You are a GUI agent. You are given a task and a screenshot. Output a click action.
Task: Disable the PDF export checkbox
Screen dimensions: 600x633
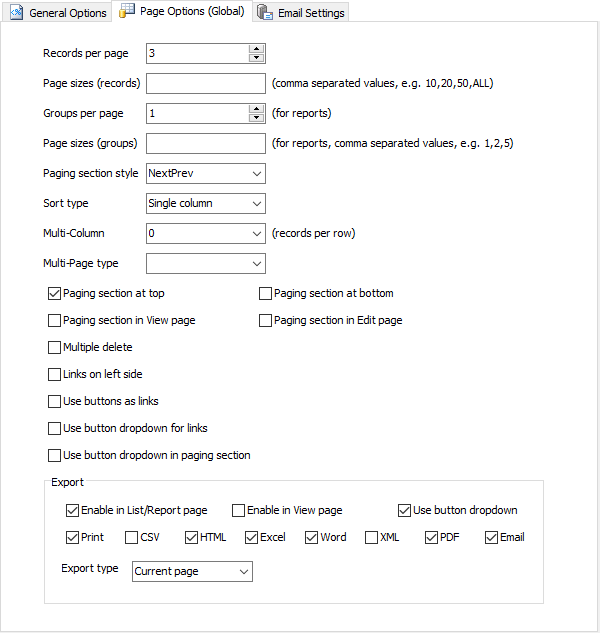(x=432, y=537)
